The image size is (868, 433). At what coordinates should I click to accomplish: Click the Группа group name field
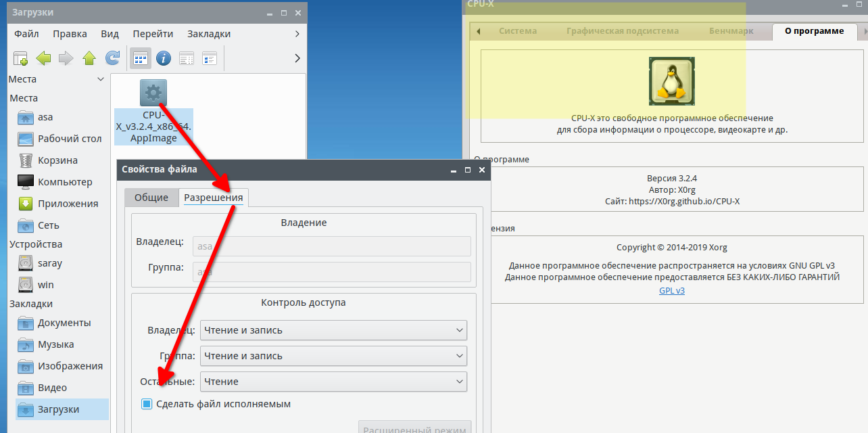[332, 272]
